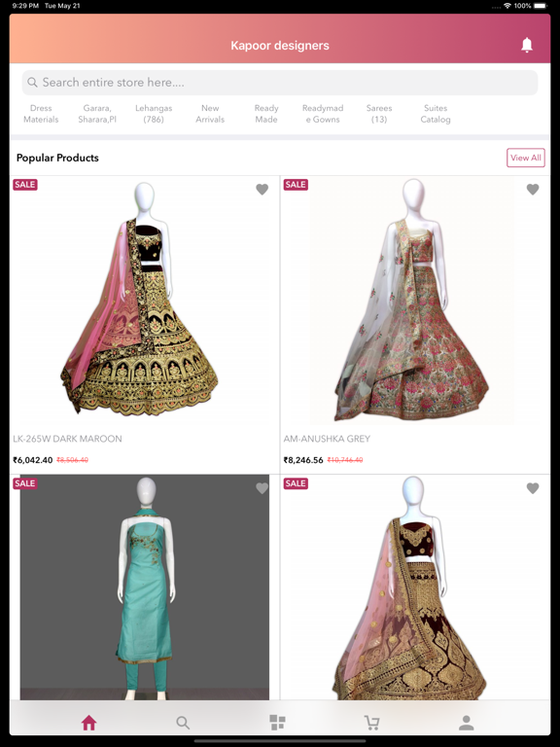Viewport: 560px width, 747px height.
Task: Select Sarees (13) category
Action: click(x=379, y=114)
